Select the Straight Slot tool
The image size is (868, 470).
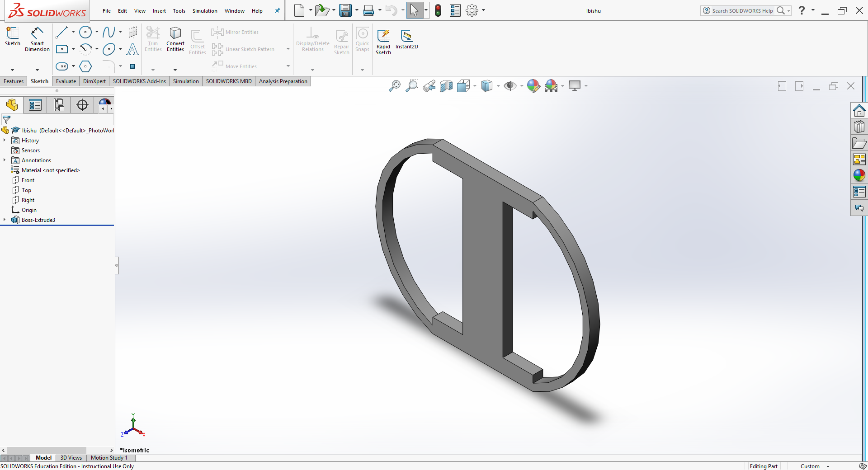62,66
